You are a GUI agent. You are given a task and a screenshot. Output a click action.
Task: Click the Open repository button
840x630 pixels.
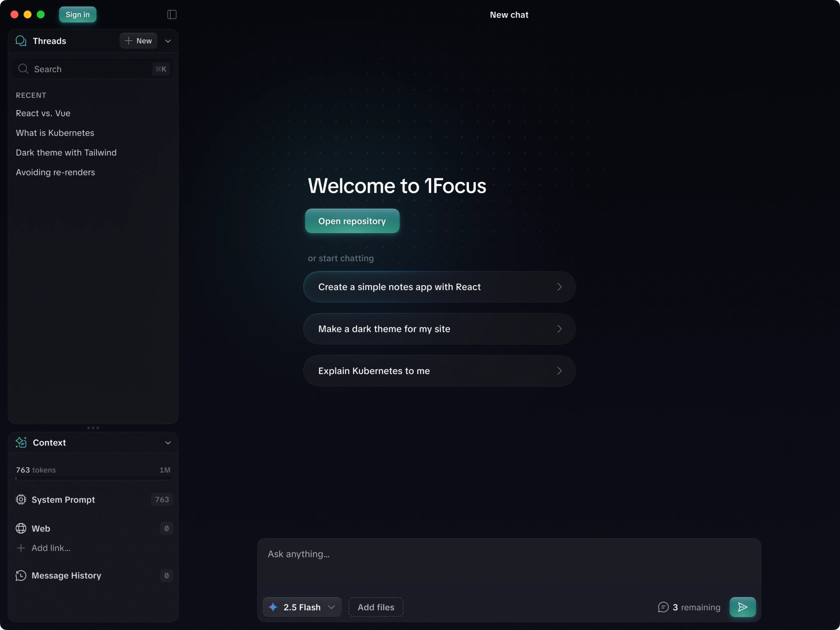point(352,221)
